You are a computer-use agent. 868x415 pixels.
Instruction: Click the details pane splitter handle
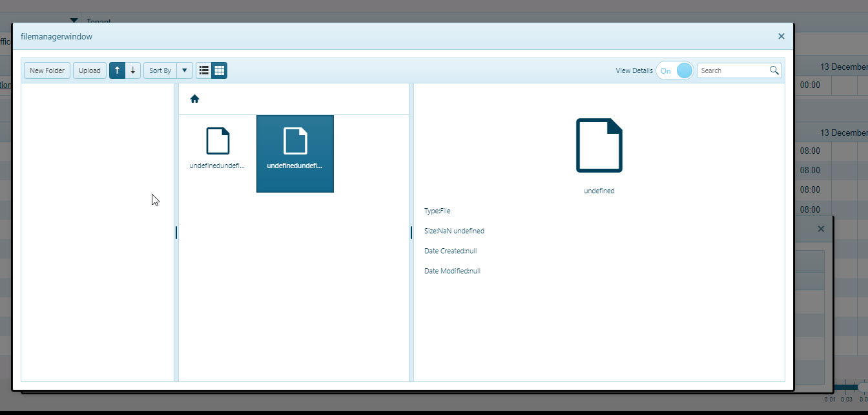[x=411, y=232]
